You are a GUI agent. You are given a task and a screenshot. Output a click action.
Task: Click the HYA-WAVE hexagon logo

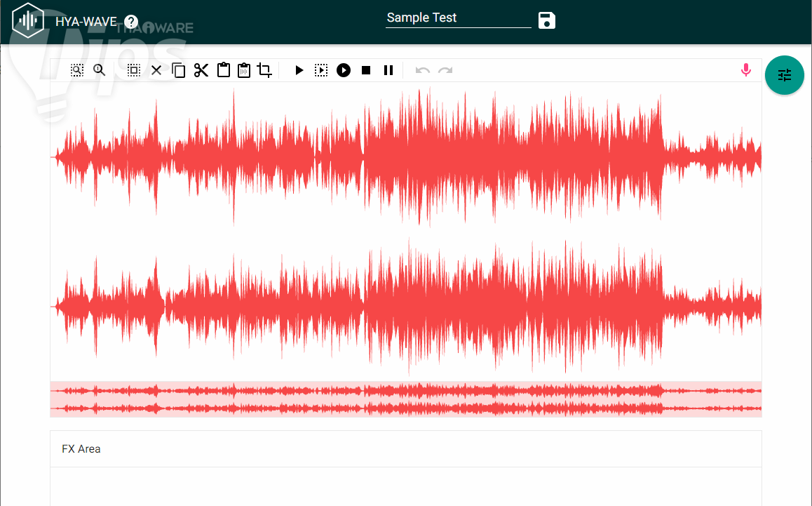click(x=28, y=20)
